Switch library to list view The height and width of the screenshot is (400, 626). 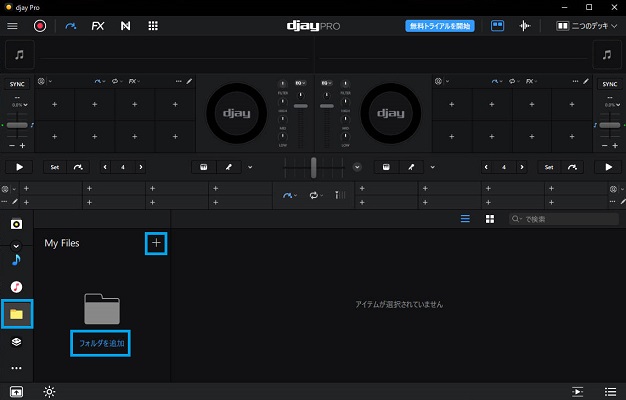[x=465, y=219]
